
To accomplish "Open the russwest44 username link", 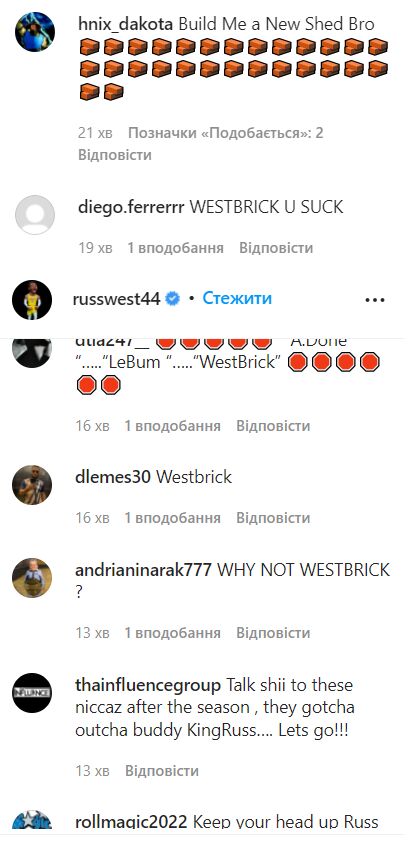I will [x=117, y=299].
